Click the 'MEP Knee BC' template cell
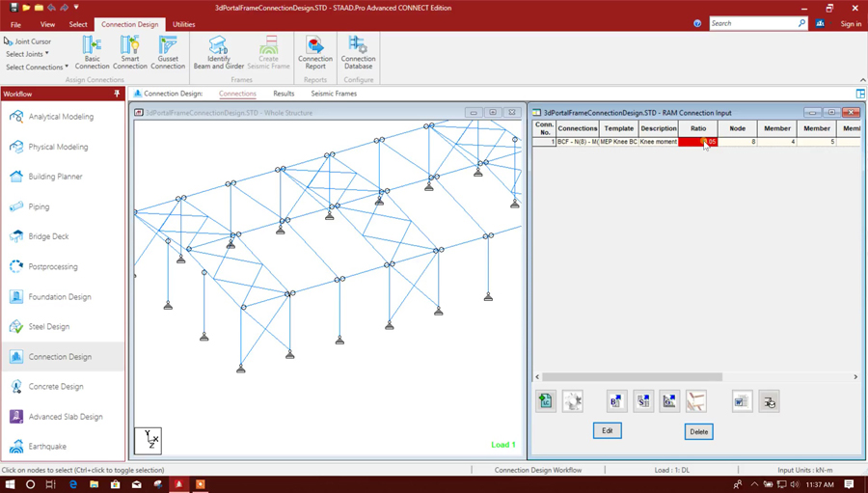868x493 pixels. pos(619,142)
